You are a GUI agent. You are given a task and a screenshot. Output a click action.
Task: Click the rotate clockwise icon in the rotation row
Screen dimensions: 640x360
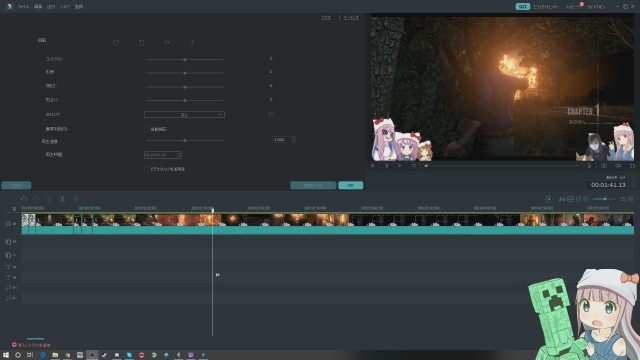116,42
